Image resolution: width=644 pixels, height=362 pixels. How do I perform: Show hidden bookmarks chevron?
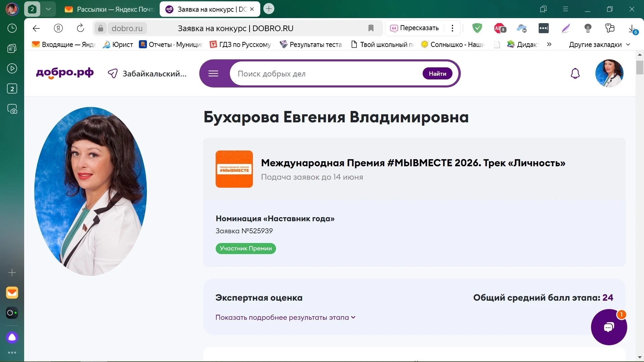(x=549, y=44)
